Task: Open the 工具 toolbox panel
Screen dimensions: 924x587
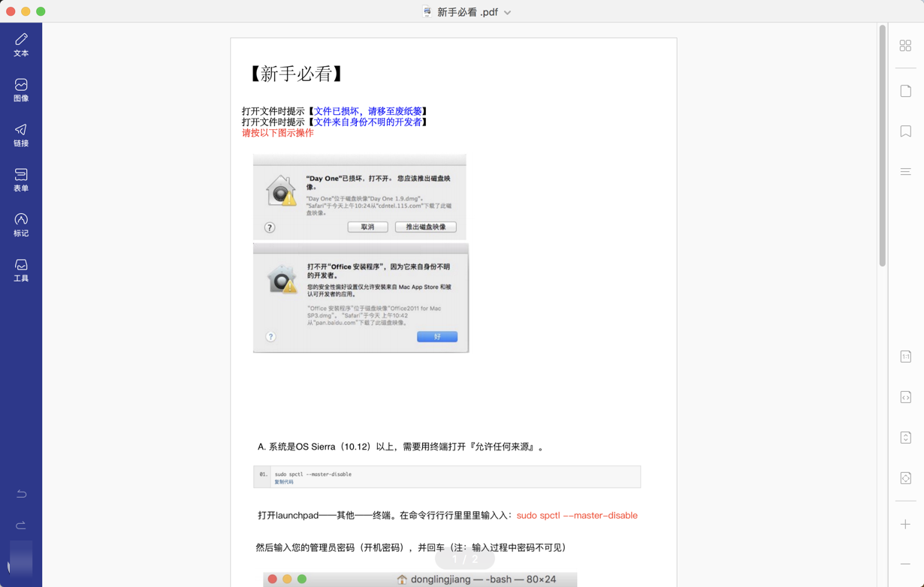Action: 21,269
